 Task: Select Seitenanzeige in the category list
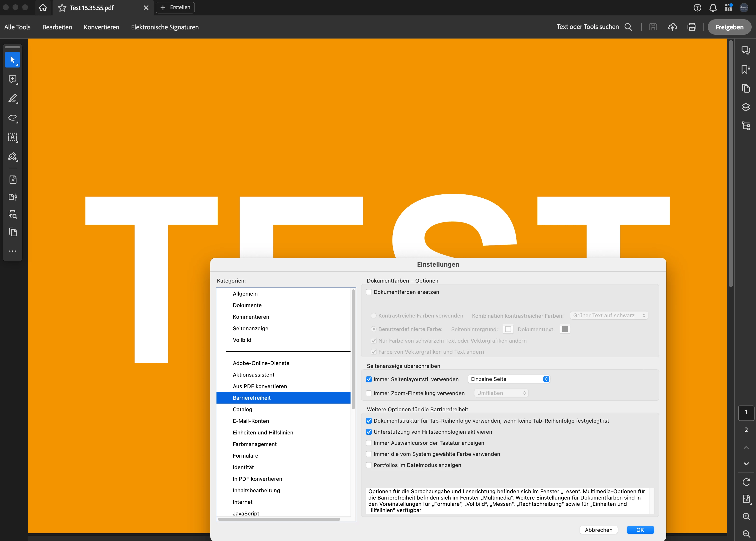point(250,328)
